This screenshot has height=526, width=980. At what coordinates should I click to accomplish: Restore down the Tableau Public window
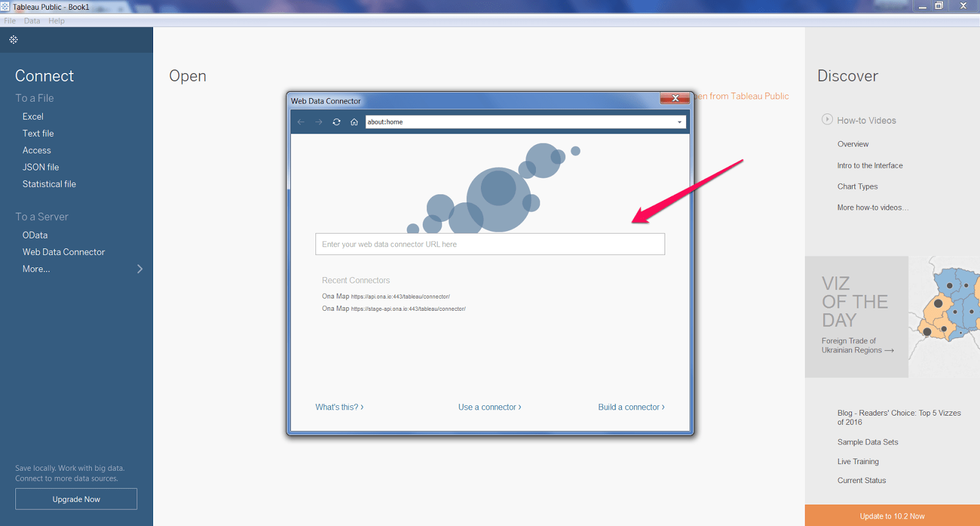click(939, 6)
